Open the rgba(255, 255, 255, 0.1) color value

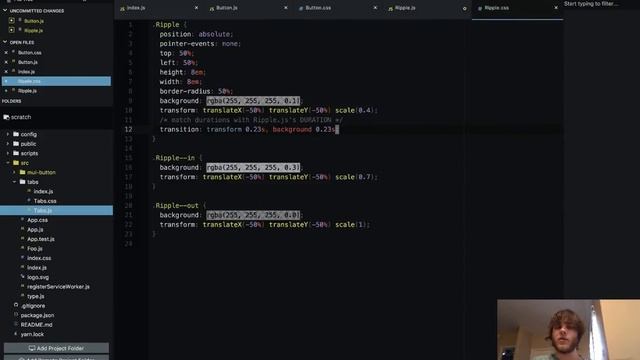point(253,101)
